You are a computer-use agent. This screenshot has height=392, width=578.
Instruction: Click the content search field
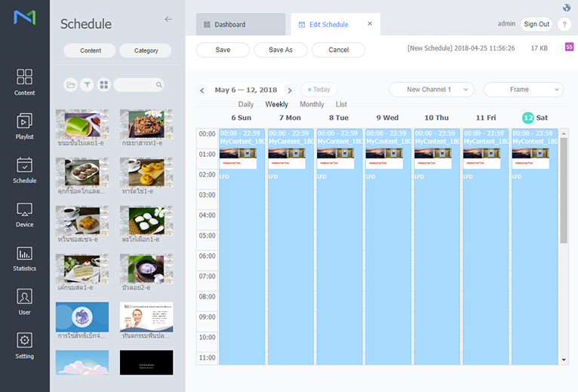pyautogui.click(x=139, y=85)
